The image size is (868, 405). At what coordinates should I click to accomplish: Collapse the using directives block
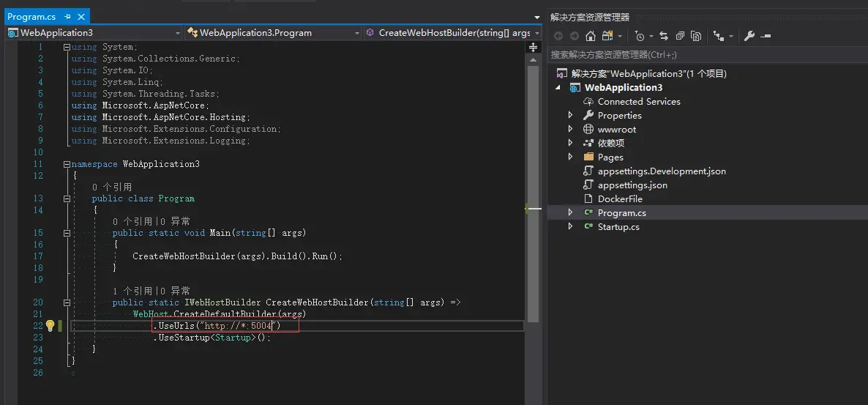click(67, 47)
